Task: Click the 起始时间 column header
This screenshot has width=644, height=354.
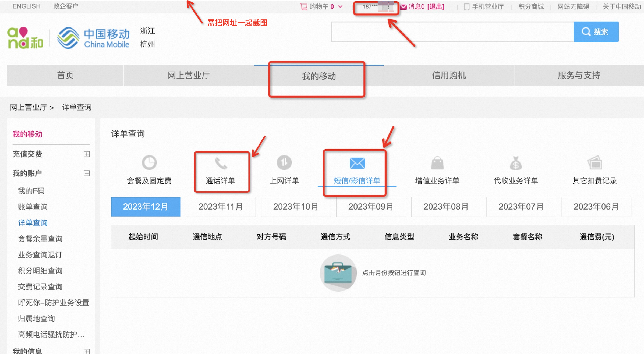Action: (x=143, y=237)
